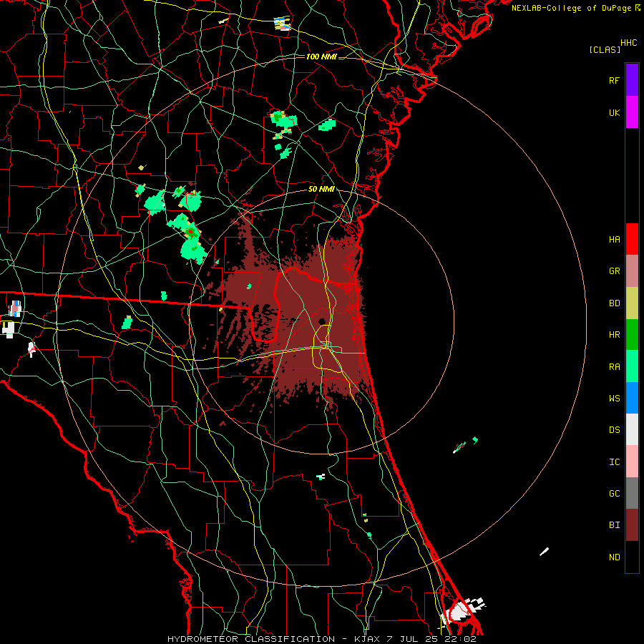Click the 100 NMI range ring label

pyautogui.click(x=321, y=57)
